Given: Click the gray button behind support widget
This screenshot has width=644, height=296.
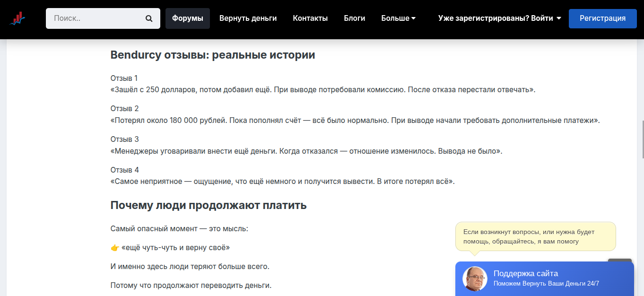Looking at the screenshot, I should tap(620, 261).
